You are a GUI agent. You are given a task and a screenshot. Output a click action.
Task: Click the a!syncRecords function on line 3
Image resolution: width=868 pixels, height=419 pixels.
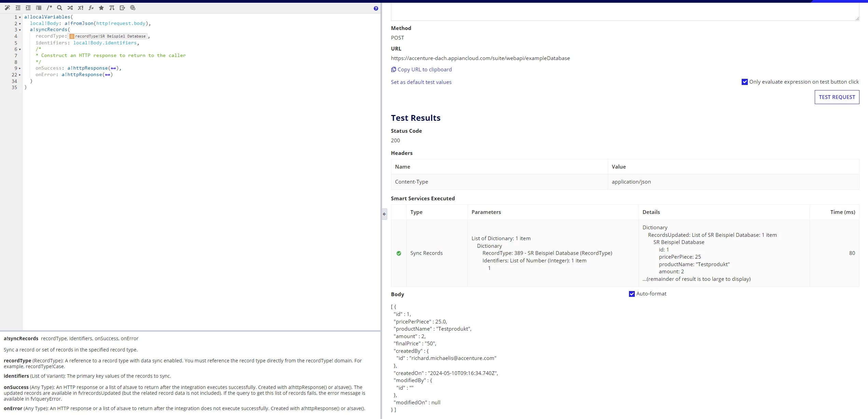click(x=48, y=30)
